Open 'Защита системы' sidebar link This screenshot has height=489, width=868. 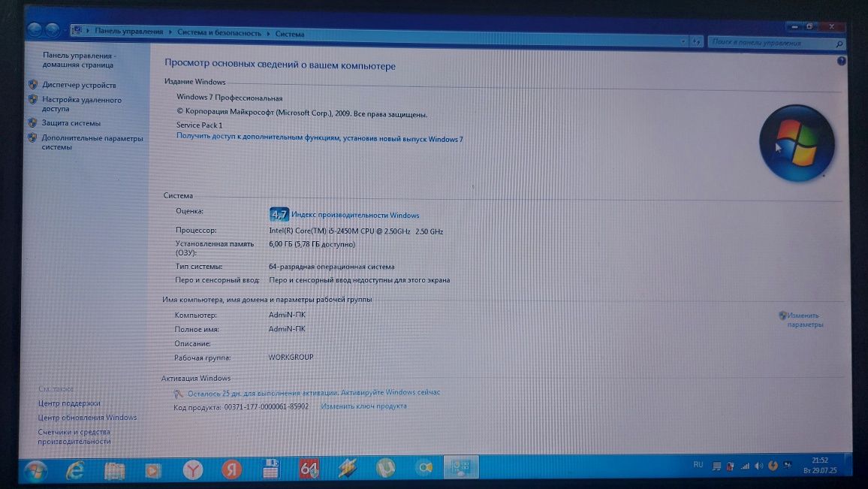pos(71,123)
